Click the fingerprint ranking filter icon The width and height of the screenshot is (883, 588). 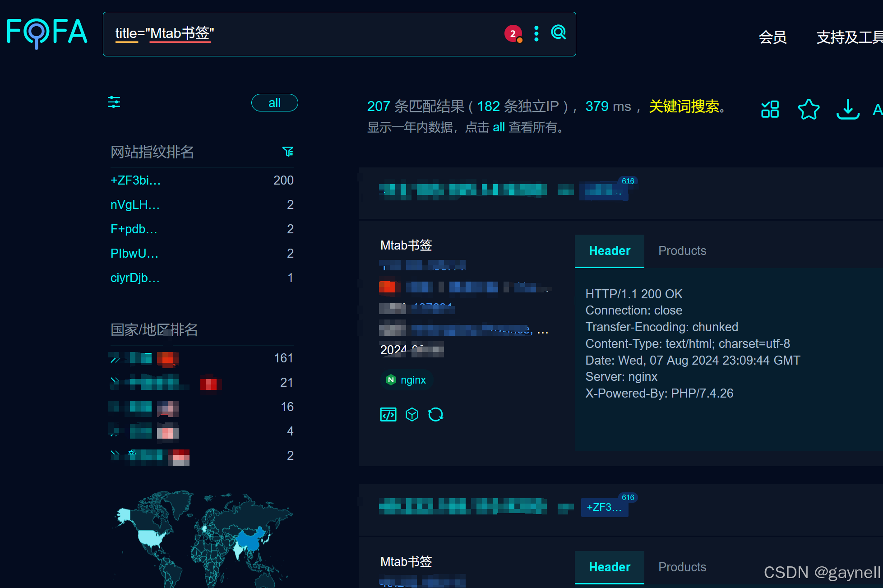pos(288,152)
